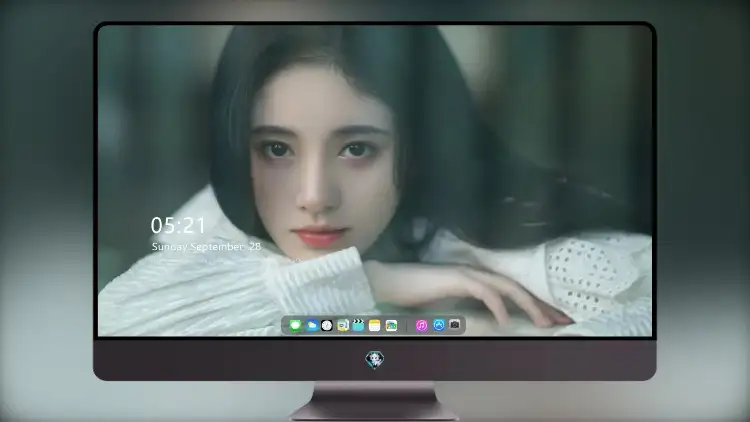Open the Clock app in the dock

pyautogui.click(x=327, y=325)
